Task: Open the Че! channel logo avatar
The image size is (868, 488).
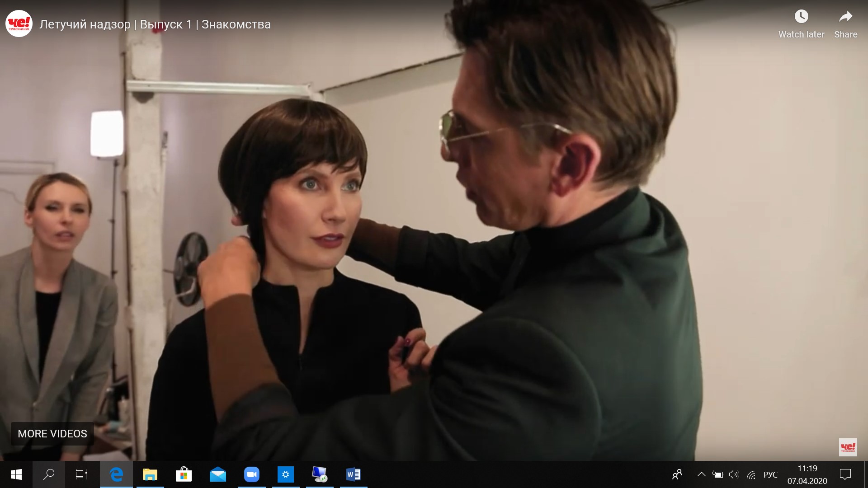Action: pos(19,23)
